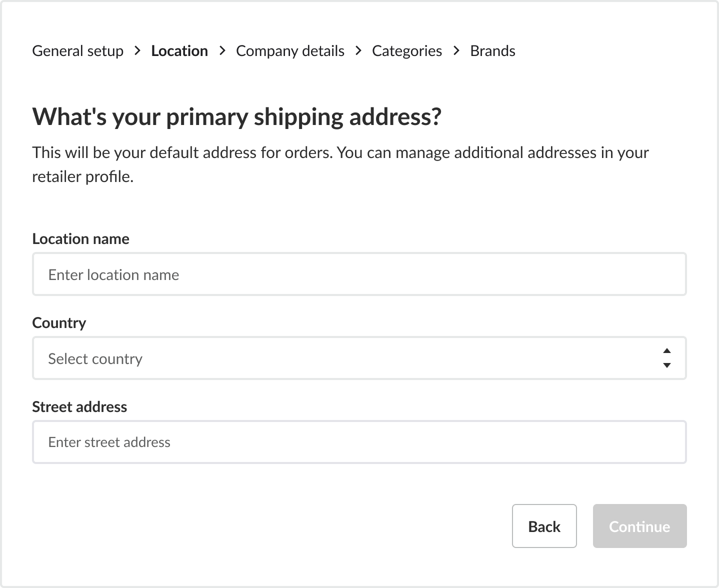Click the General setup breadcrumb step
Screen dimensions: 719x588
[x=77, y=51]
